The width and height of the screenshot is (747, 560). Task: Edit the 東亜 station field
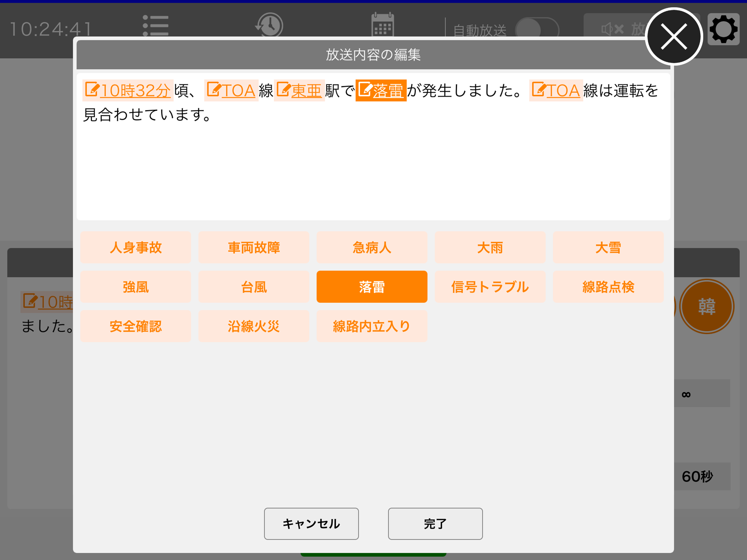[x=299, y=91]
